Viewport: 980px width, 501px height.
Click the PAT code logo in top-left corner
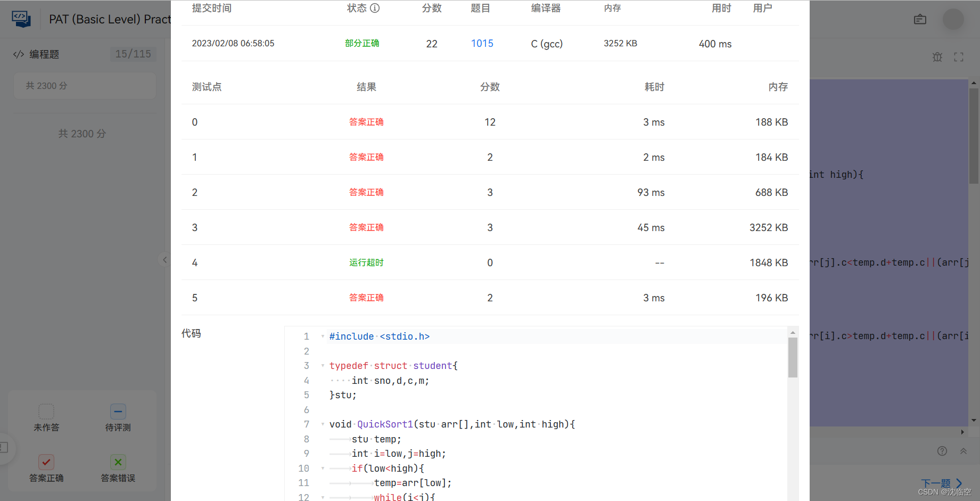tap(21, 18)
